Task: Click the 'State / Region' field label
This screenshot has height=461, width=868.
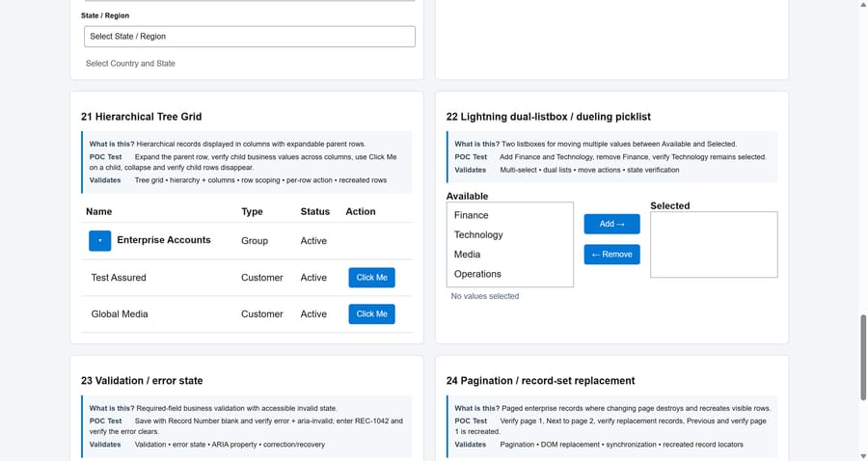Action: click(105, 15)
